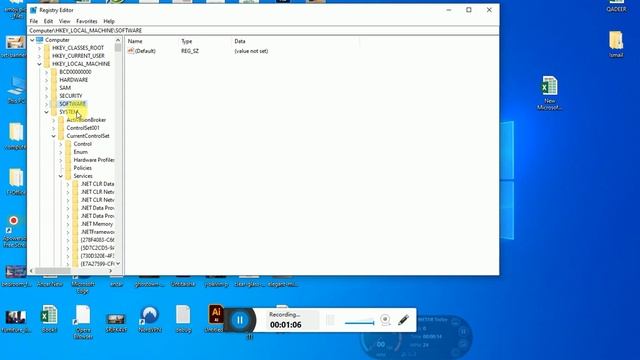
Task: Select the {5D7C2CD5-9 key
Action: [97, 248]
